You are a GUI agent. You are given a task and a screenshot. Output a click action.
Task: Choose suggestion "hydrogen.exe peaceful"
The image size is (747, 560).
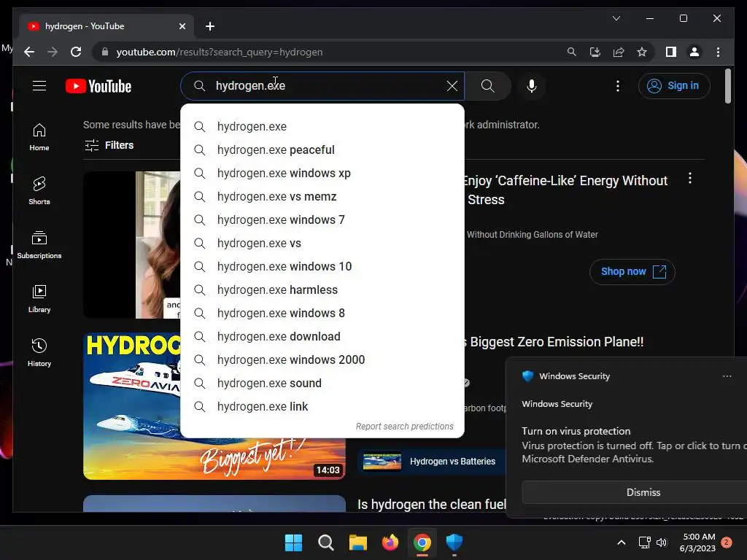pyautogui.click(x=322, y=150)
